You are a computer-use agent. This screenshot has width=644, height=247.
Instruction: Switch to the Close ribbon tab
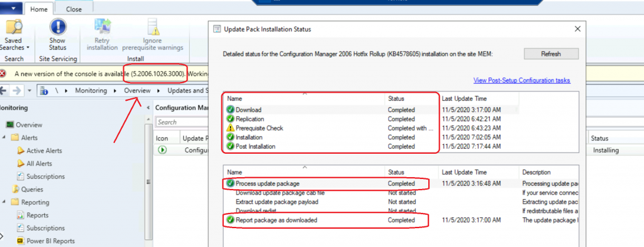(x=74, y=9)
